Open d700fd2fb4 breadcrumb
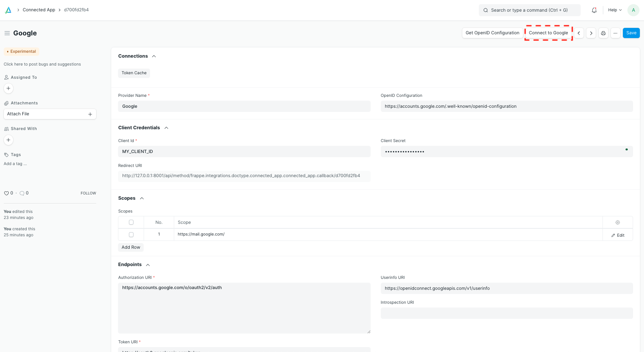Screen dimensions: 644x352 (76, 10)
